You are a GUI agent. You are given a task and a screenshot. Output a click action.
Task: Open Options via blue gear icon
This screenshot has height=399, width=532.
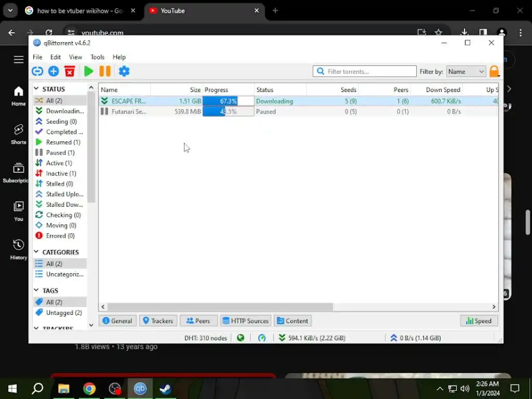(124, 71)
